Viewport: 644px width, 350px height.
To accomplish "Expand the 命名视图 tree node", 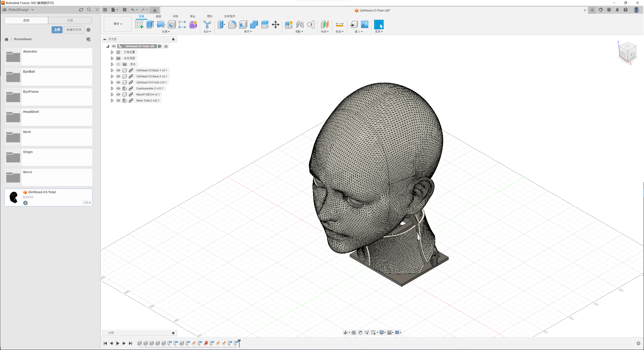I will pyautogui.click(x=112, y=58).
